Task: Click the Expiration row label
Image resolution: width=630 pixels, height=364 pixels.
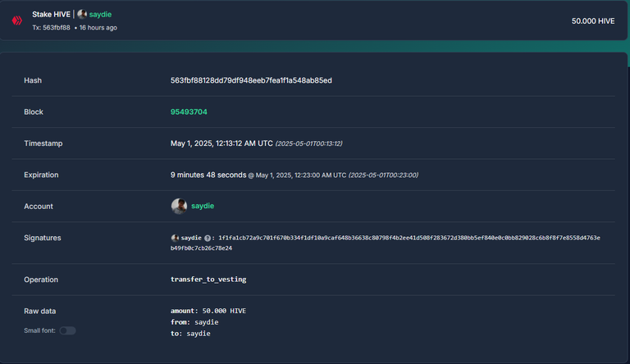Action: point(41,175)
